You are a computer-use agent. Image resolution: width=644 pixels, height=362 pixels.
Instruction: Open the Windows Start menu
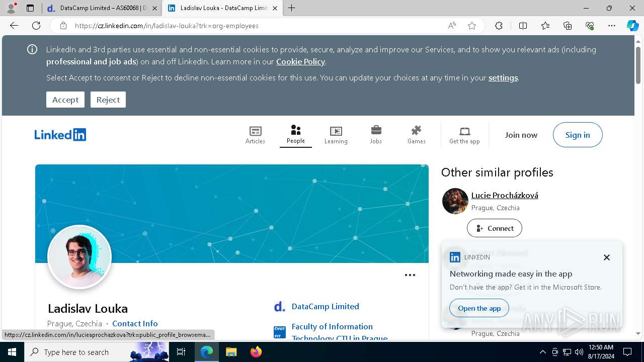12,352
